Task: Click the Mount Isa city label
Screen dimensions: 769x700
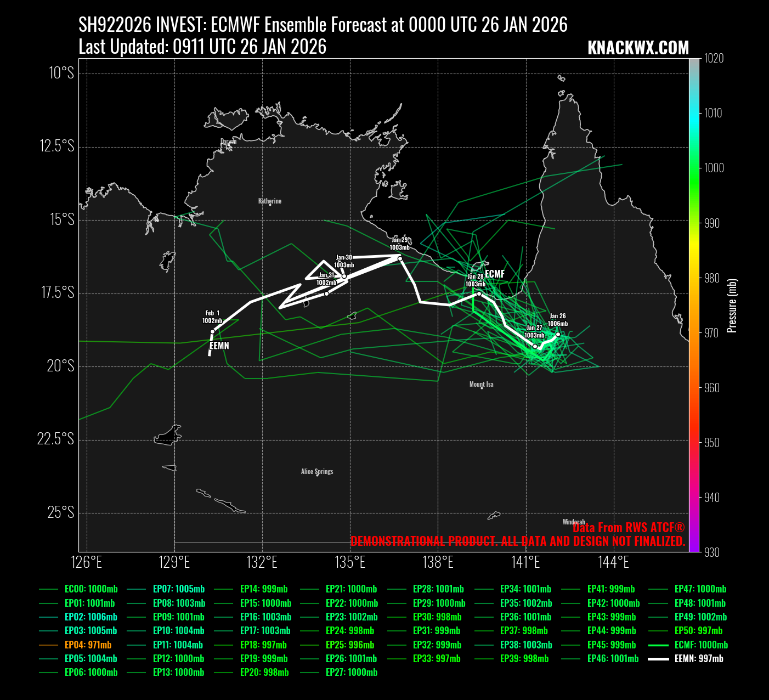Action: [481, 384]
